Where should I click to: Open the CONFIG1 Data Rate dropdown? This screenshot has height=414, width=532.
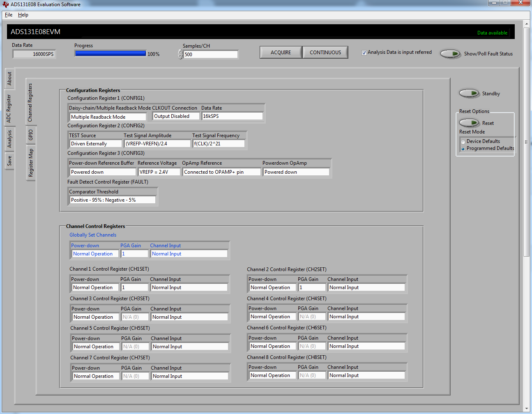232,116
